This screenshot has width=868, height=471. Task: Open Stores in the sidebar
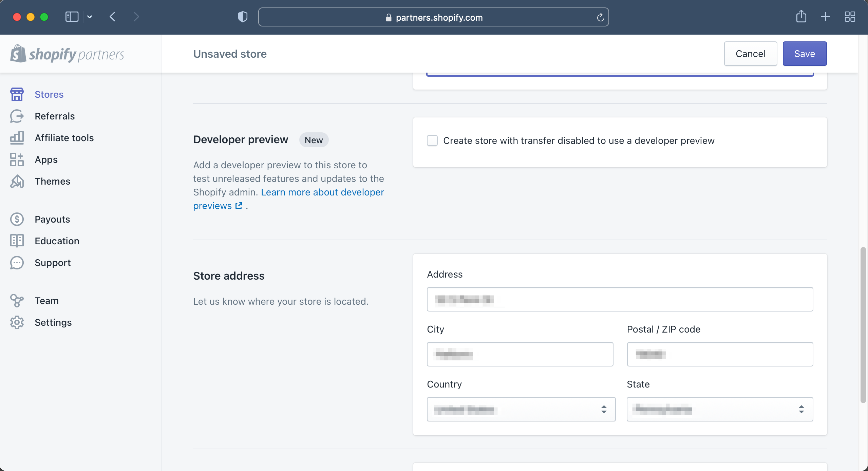[x=49, y=94]
